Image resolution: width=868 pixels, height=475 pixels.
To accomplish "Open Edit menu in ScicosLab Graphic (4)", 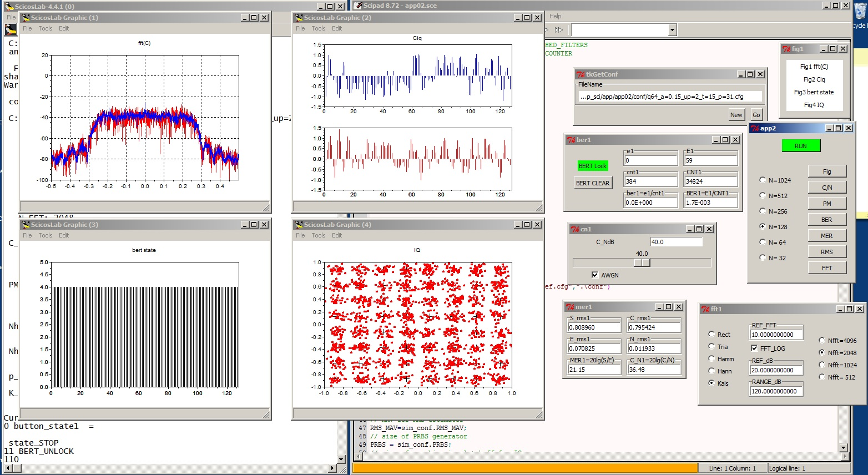I will point(337,235).
